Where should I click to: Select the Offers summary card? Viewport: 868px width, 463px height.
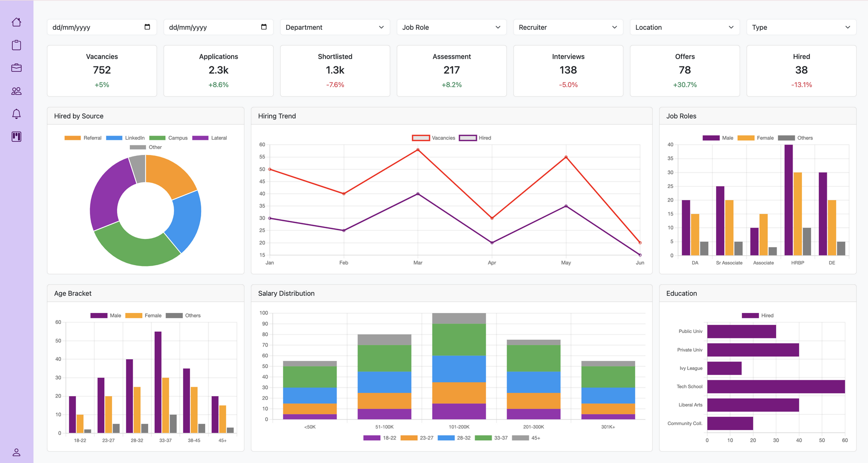pyautogui.click(x=684, y=70)
